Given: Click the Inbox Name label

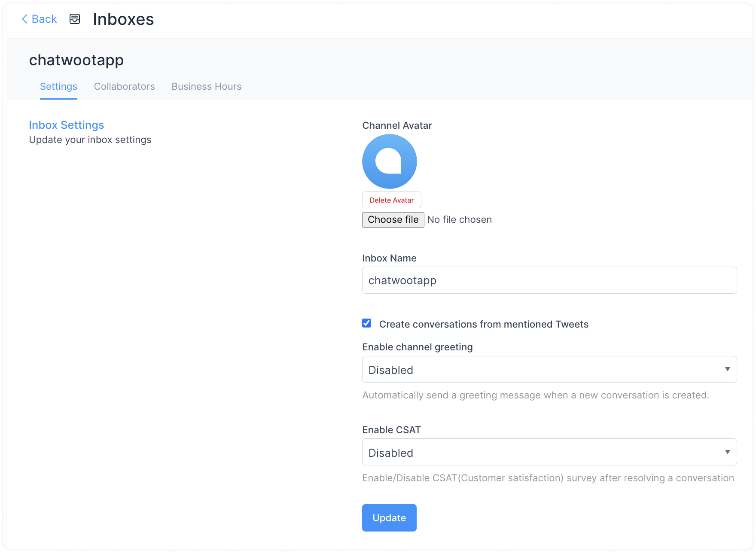Looking at the screenshot, I should (x=390, y=258).
